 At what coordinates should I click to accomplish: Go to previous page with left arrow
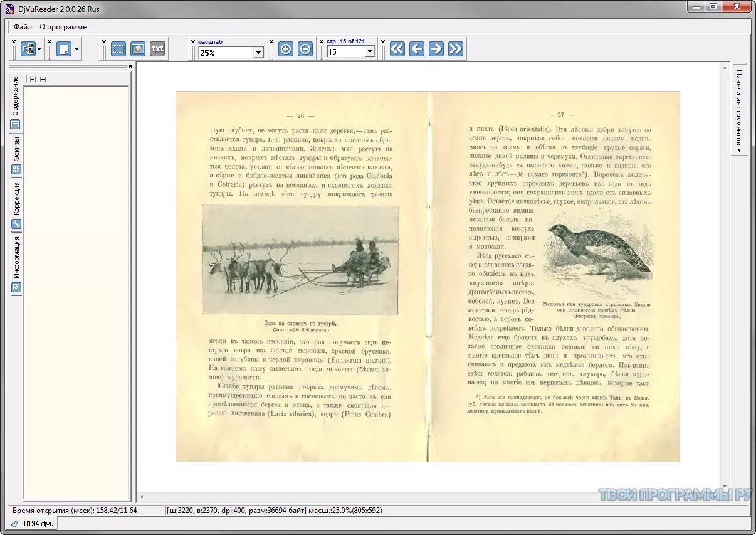417,49
